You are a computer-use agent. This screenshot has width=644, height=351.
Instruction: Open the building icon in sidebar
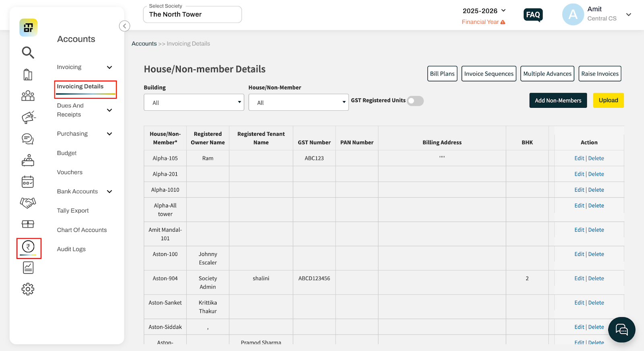click(x=28, y=74)
